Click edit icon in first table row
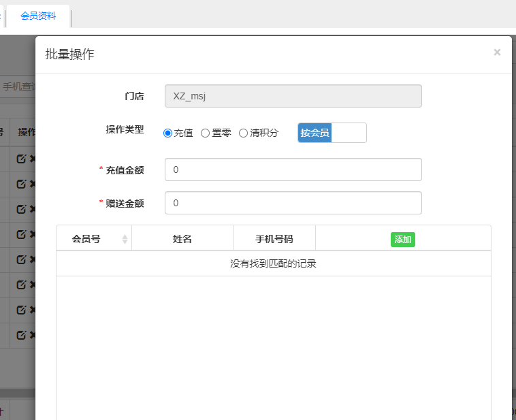This screenshot has height=420, width=516. (x=21, y=159)
